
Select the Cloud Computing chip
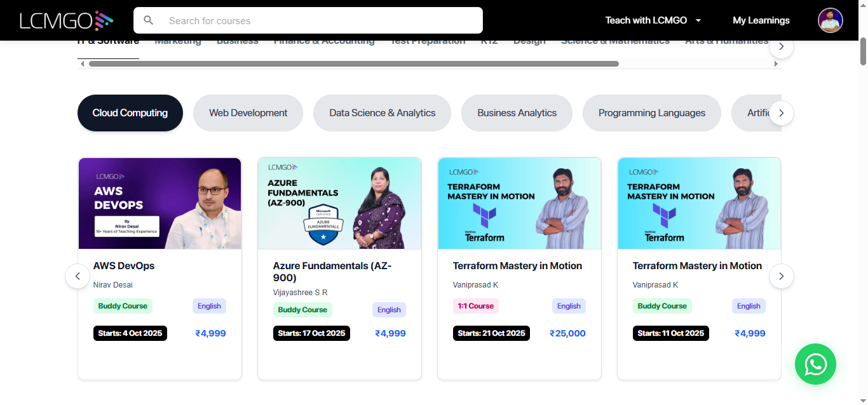[130, 113]
